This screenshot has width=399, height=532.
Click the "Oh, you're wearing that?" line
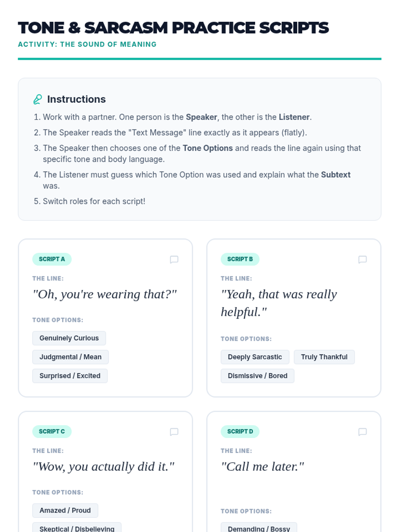105,294
